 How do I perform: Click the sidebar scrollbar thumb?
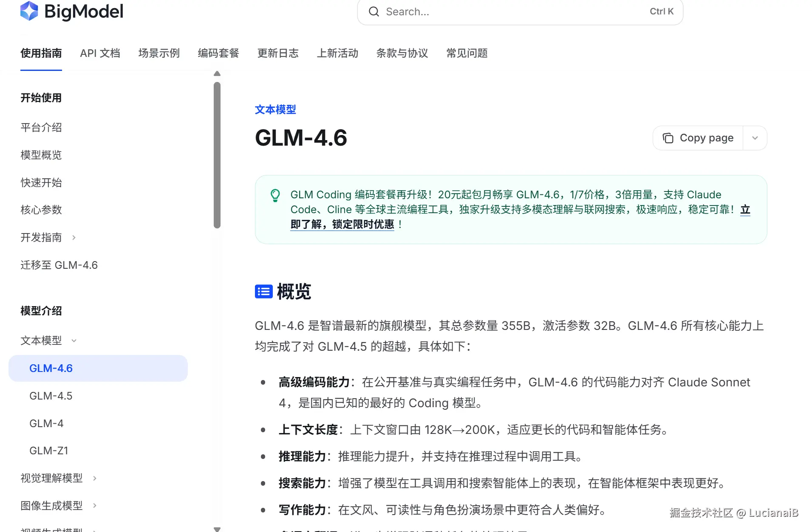tap(217, 155)
